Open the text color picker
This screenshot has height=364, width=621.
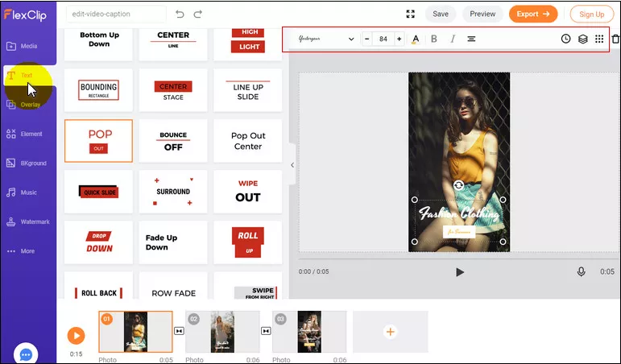click(x=415, y=39)
